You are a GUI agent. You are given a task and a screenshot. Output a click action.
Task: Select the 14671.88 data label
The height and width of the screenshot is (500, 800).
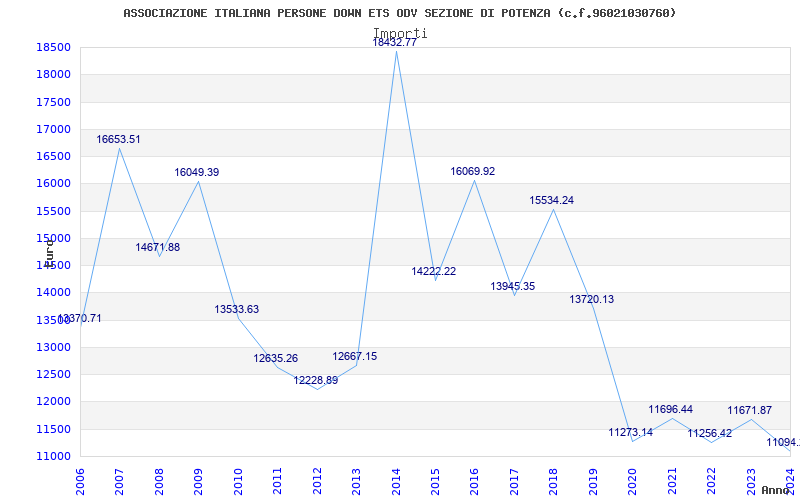point(158,247)
